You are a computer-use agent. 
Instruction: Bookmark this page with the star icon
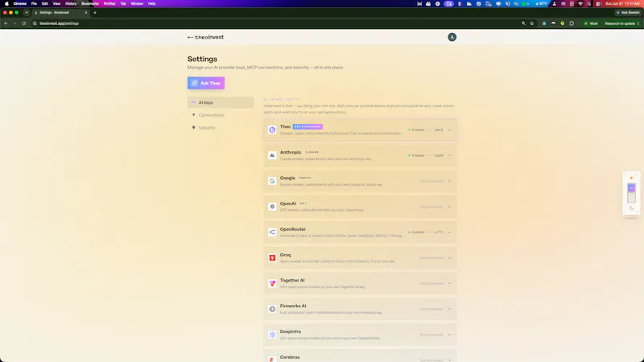pos(531,23)
